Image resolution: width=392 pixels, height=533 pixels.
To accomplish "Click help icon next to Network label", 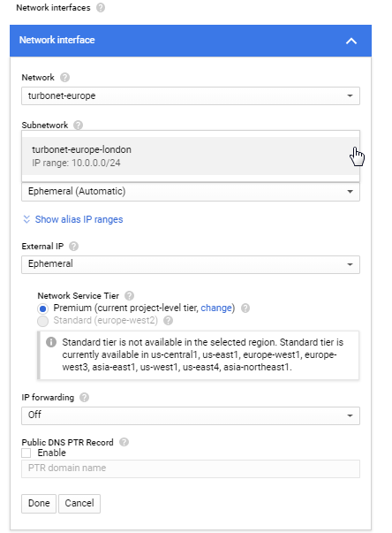I will (64, 78).
